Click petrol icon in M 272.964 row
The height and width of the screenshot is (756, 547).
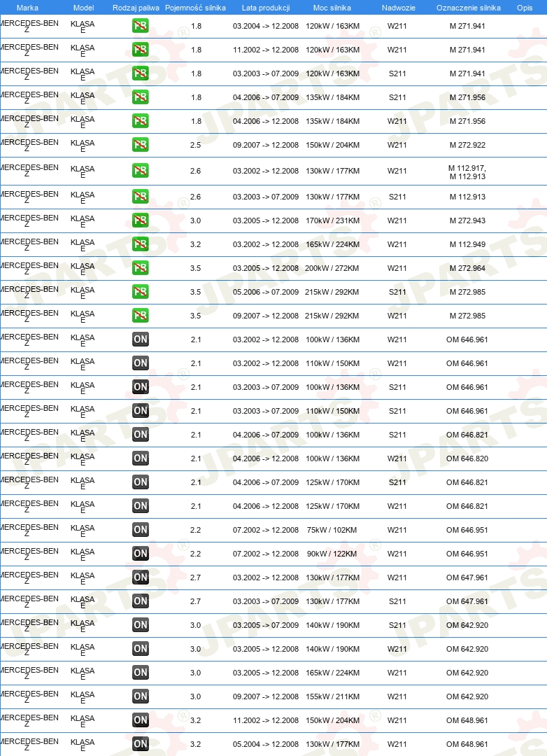(140, 268)
